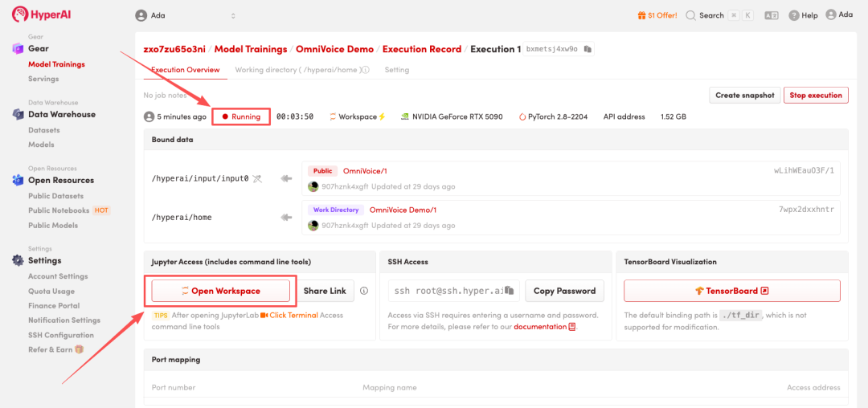Click the user icon beside 5 minutes ago

(x=149, y=116)
